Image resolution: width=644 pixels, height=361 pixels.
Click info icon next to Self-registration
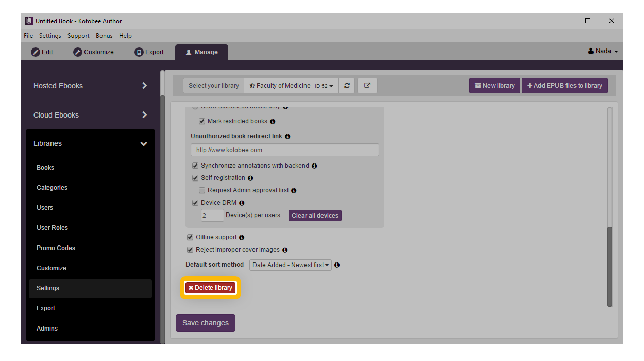tap(250, 178)
